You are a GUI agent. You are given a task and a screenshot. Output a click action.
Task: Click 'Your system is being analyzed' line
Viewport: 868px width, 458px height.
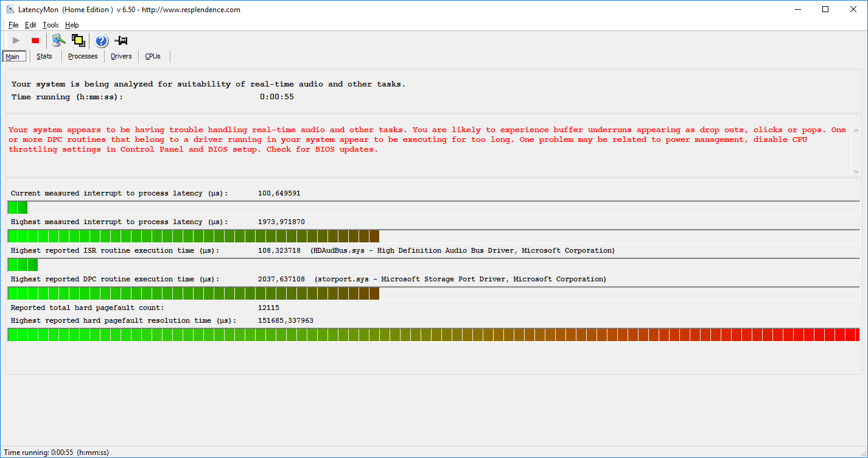point(208,84)
